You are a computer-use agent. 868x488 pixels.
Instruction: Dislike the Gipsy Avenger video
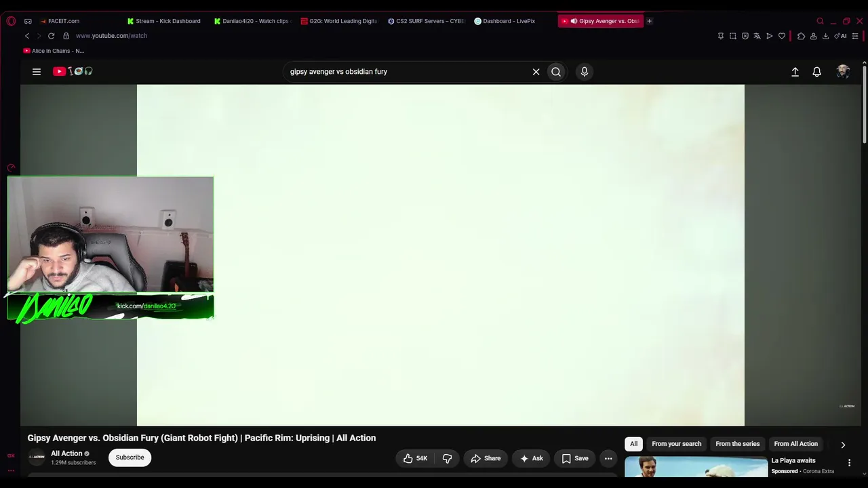[447, 458]
